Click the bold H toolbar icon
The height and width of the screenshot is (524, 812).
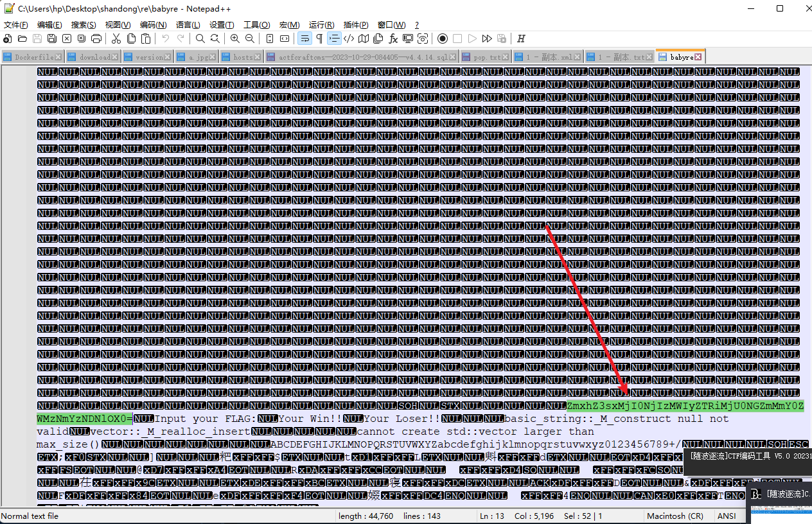point(521,39)
